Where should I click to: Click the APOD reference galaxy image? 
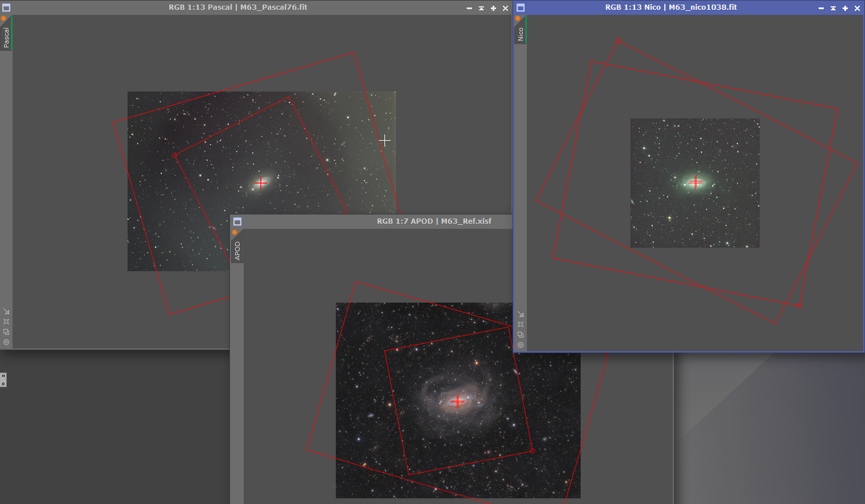458,400
